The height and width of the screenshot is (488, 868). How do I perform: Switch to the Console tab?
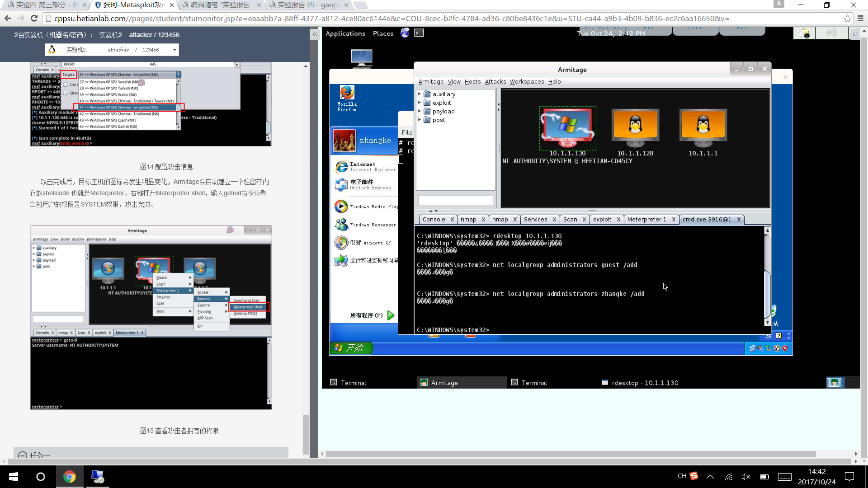[x=434, y=219]
